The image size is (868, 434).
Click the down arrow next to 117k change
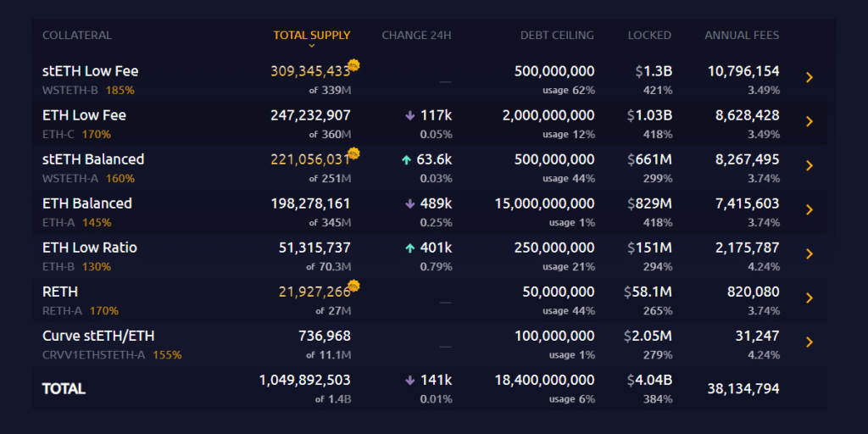click(410, 115)
